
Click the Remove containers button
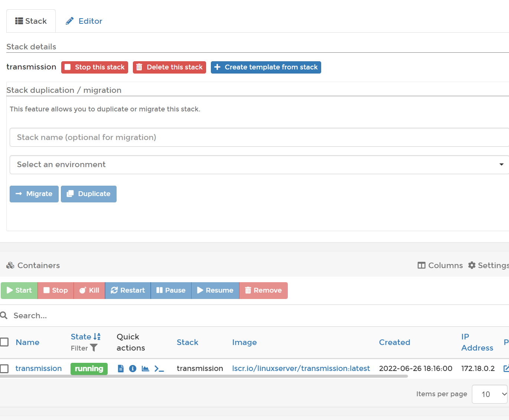point(263,290)
